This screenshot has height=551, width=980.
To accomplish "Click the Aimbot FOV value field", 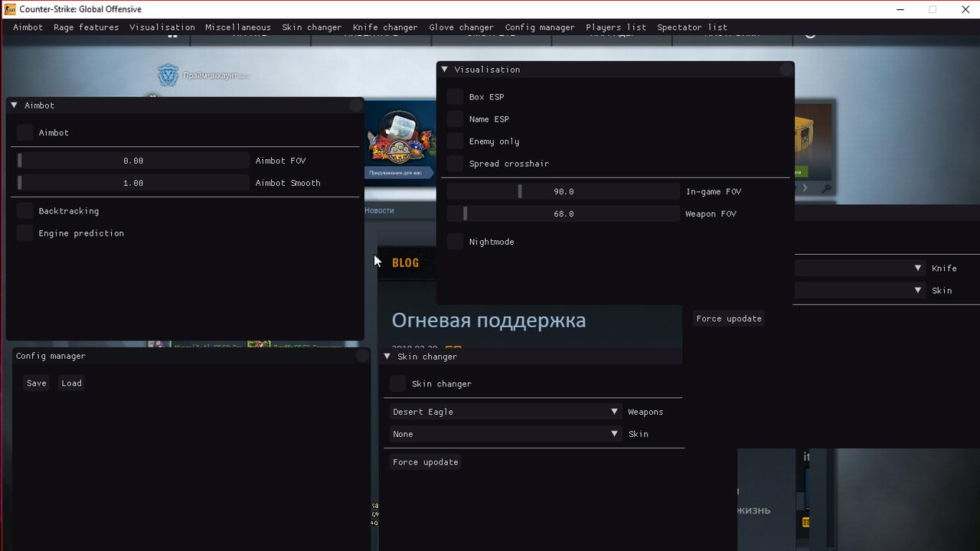I will coord(132,161).
